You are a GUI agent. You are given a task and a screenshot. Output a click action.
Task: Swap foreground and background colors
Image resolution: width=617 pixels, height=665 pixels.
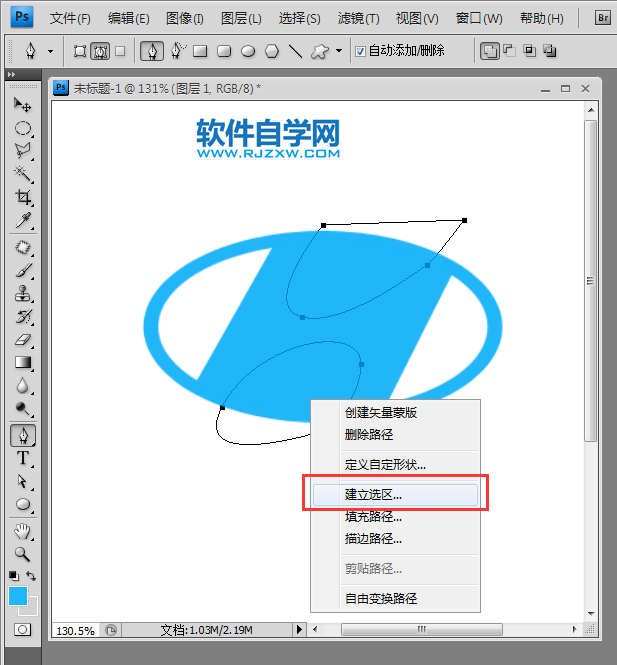click(31, 576)
